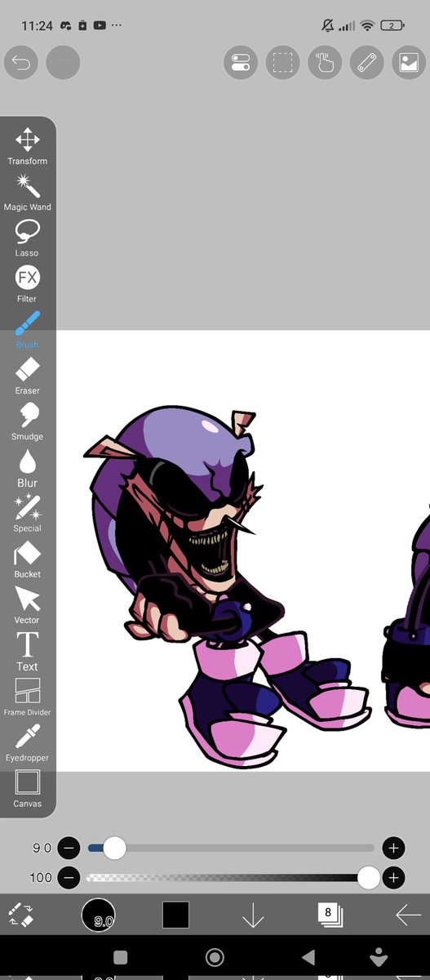This screenshot has height=980, width=430.
Task: Select the Special tool
Action: point(28,514)
